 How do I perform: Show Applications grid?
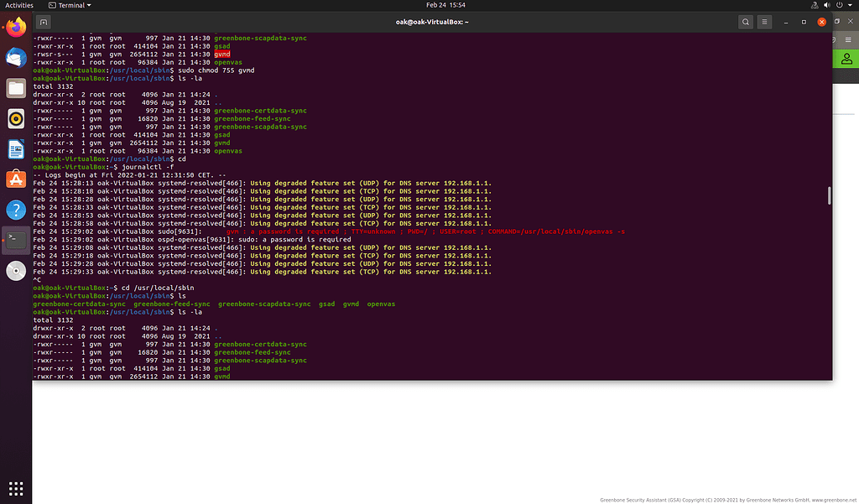pos(16,488)
